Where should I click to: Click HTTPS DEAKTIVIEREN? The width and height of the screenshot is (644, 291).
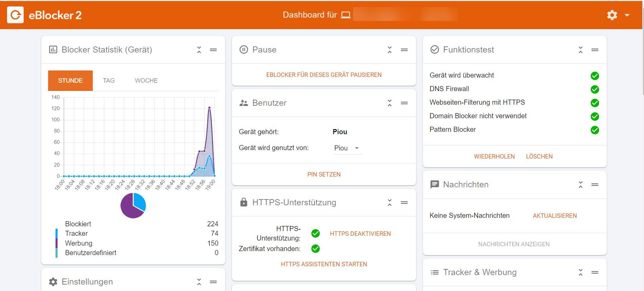pos(360,234)
